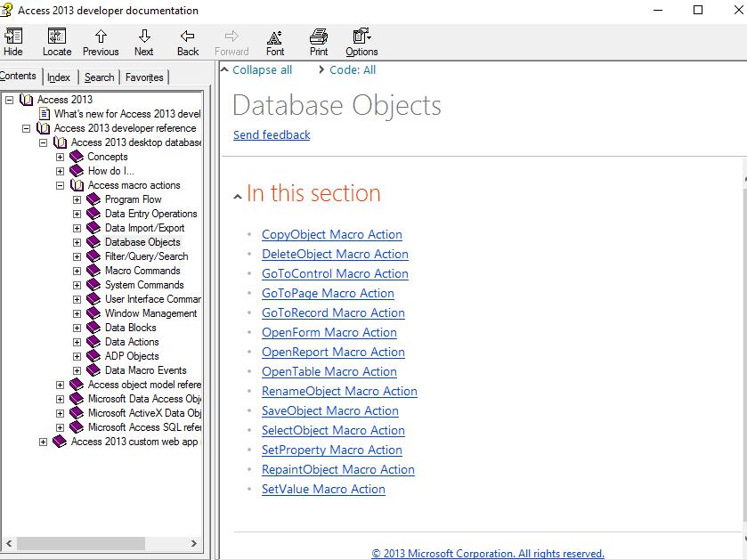Open GoToPage Macro Action link
This screenshot has height=560, width=747.
click(x=328, y=293)
